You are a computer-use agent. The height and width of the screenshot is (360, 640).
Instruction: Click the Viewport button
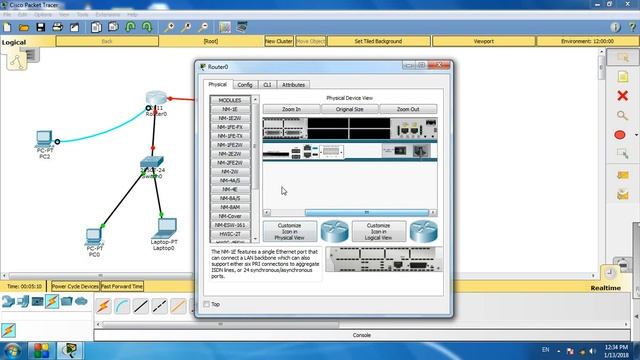pos(484,41)
